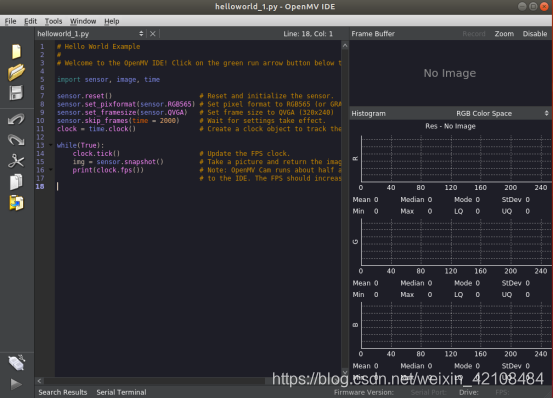Viewport: 554px width, 398px height.
Task: Click the 'Frame Buffer' panel title
Action: tap(373, 34)
